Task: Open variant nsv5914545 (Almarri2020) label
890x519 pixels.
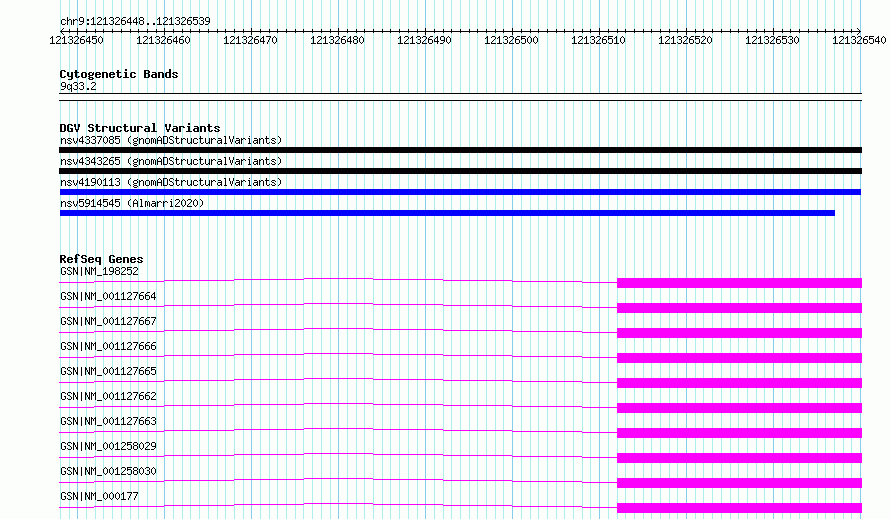Action: pyautogui.click(x=132, y=203)
